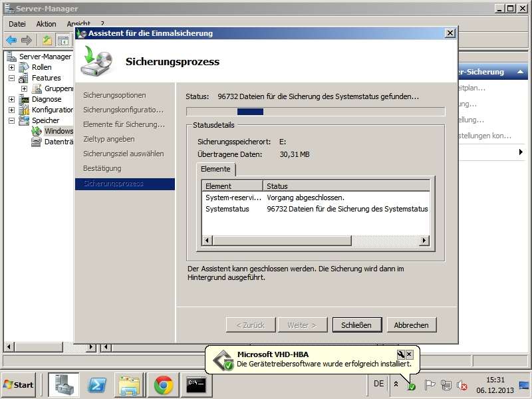
Task: Click the muted volume tray icon
Action: [x=462, y=385]
